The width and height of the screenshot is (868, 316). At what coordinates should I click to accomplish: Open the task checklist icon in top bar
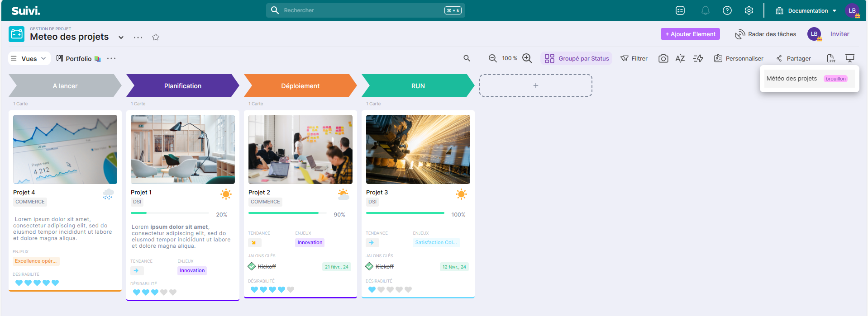[x=680, y=10]
